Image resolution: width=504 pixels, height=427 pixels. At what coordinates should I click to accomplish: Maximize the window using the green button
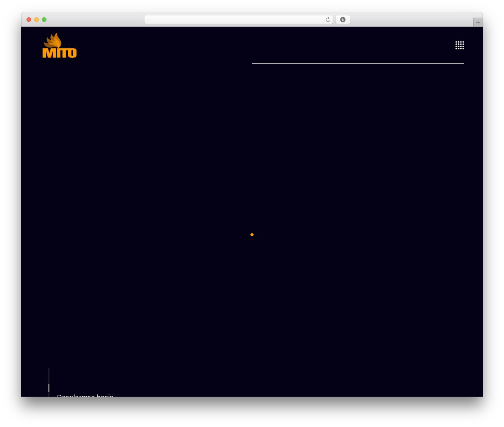[x=44, y=20]
